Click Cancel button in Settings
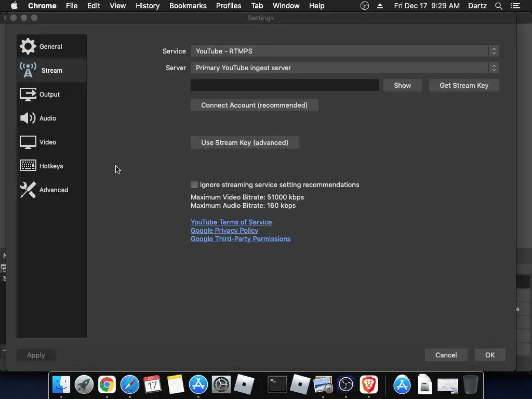 click(446, 355)
